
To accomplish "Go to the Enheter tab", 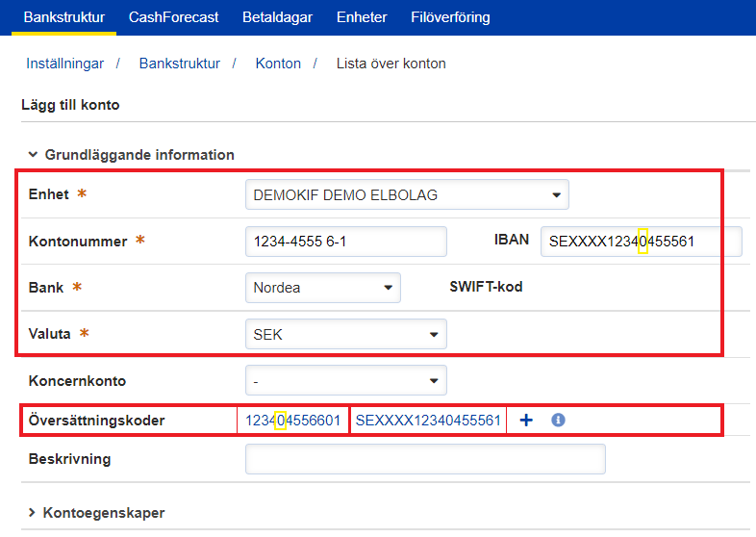I will (362, 17).
